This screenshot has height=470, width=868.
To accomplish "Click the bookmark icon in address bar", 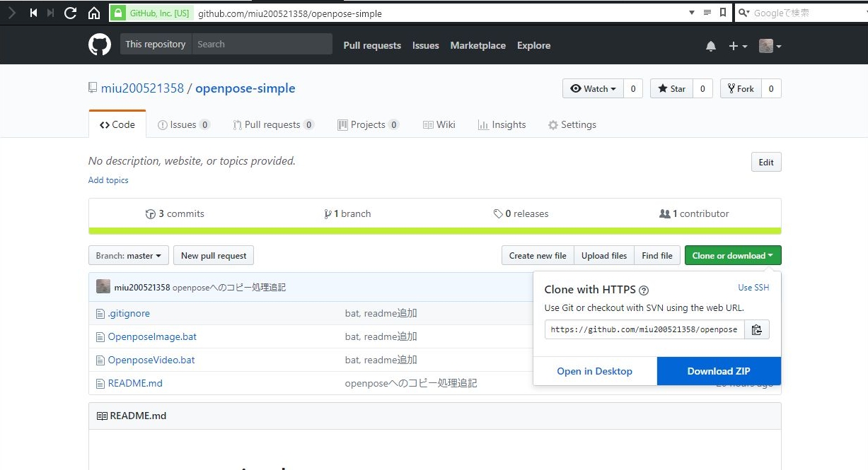I will click(722, 13).
